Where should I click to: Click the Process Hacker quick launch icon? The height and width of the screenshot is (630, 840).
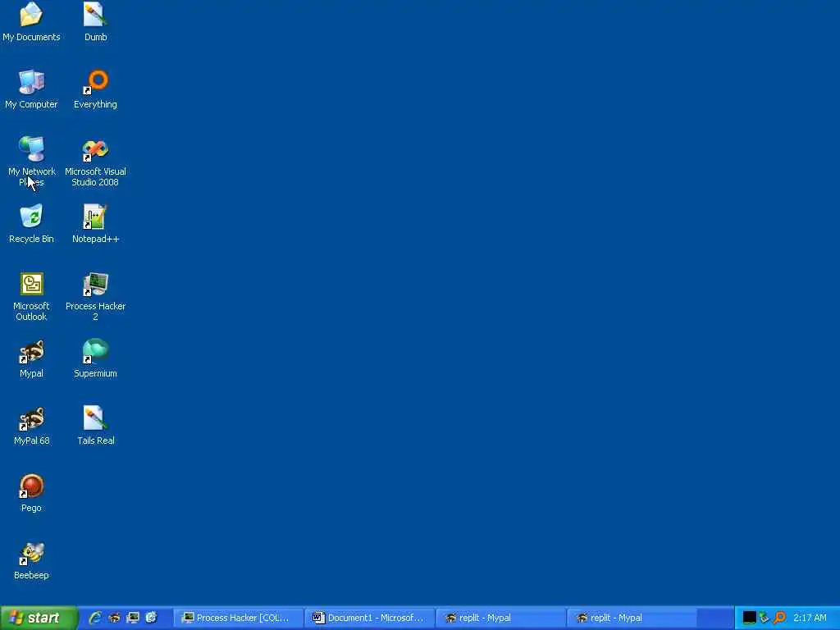(133, 618)
